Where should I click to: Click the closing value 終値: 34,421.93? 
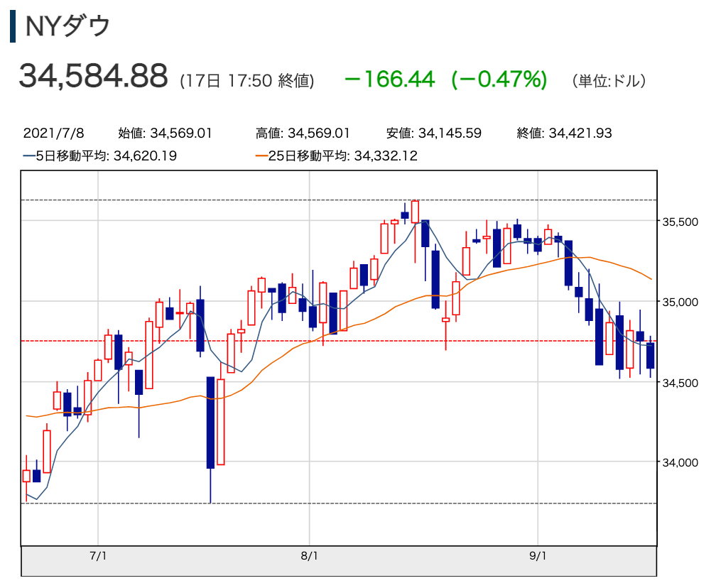(x=565, y=133)
